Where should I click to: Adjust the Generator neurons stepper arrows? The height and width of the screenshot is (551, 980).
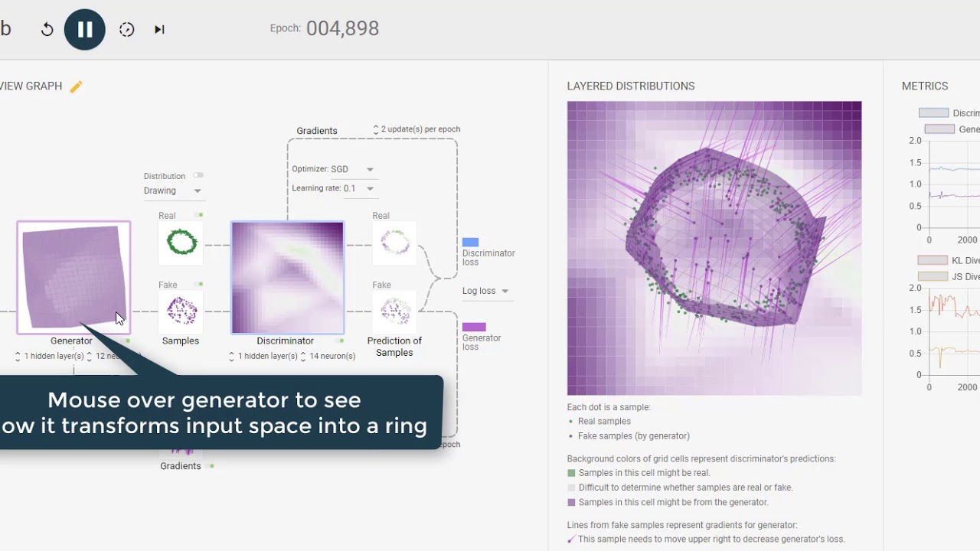(x=90, y=356)
